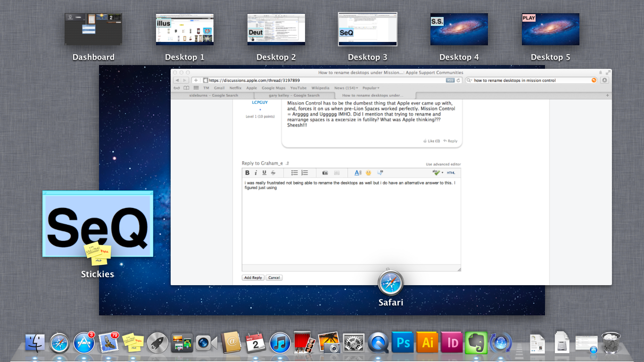Click the Use advanced editor link

tap(443, 165)
